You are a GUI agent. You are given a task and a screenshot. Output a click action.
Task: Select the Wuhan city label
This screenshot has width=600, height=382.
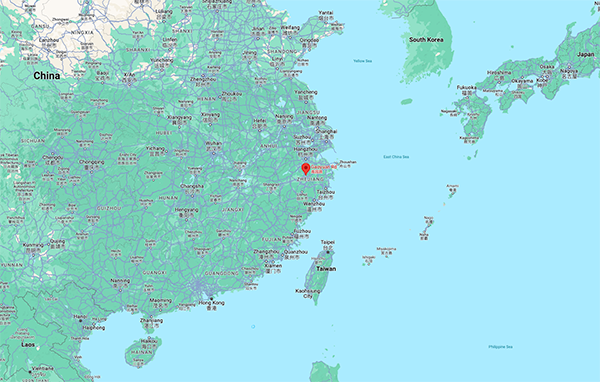point(214,144)
